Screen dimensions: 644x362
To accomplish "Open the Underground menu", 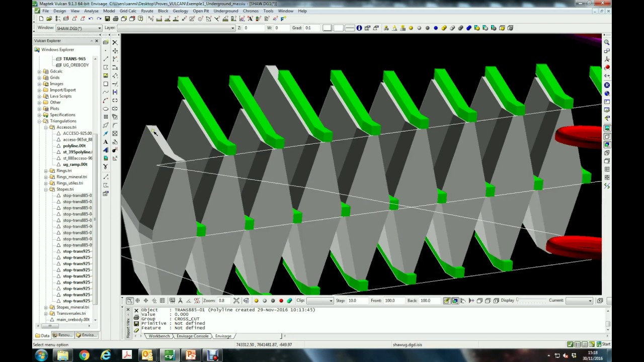I will point(225,11).
